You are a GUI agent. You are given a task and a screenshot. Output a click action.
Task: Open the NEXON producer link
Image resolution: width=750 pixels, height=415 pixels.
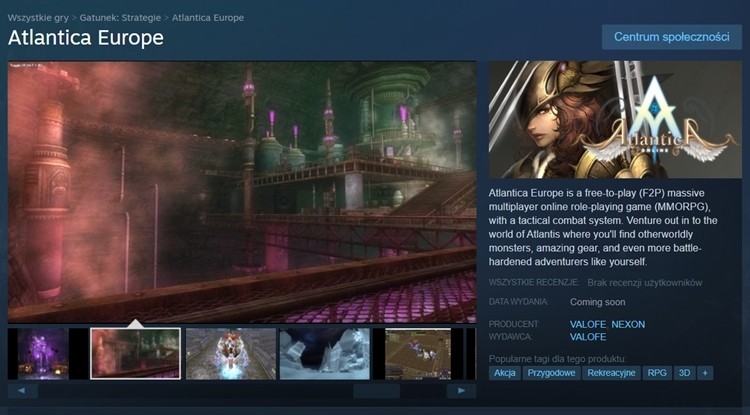click(x=628, y=324)
